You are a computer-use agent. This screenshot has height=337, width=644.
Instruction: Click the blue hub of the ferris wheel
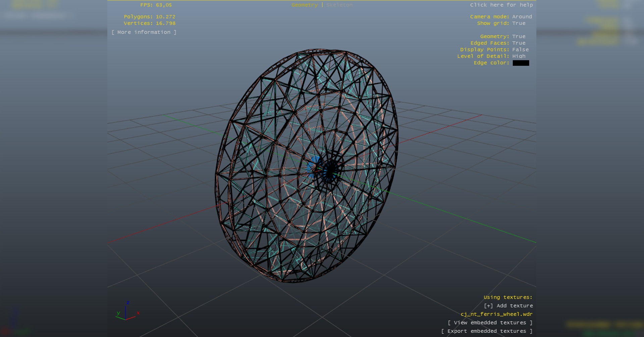click(x=314, y=166)
